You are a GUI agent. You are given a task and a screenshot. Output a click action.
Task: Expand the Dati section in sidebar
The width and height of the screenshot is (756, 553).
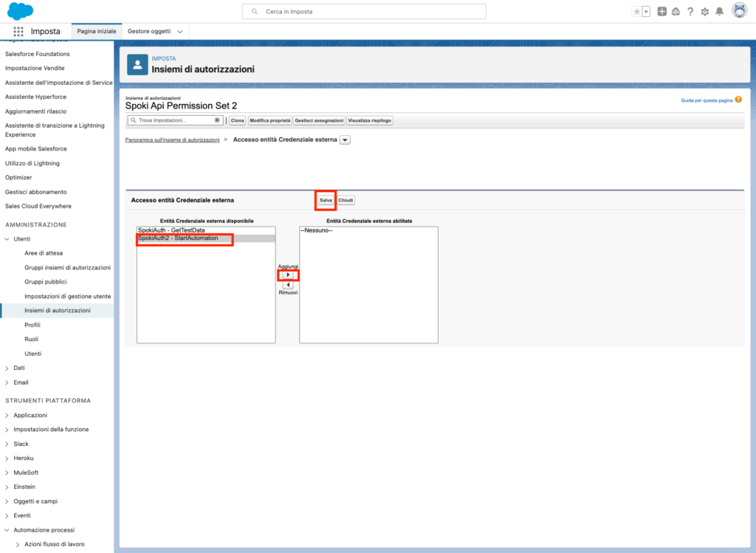click(7, 368)
